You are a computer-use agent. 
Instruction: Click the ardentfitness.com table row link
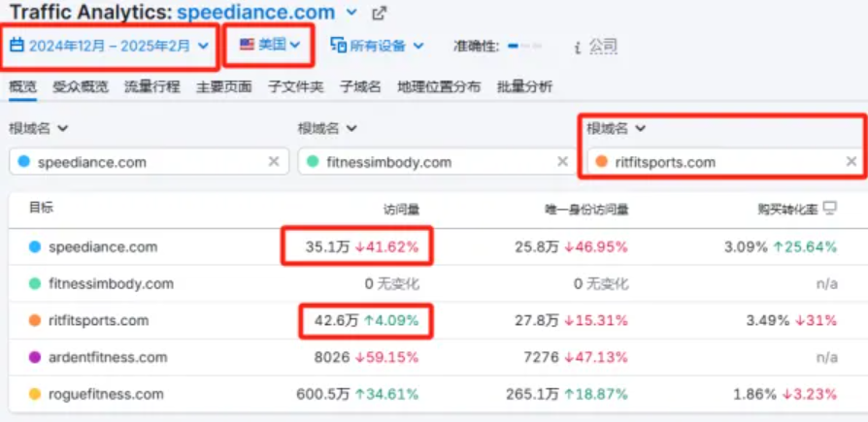point(108,357)
